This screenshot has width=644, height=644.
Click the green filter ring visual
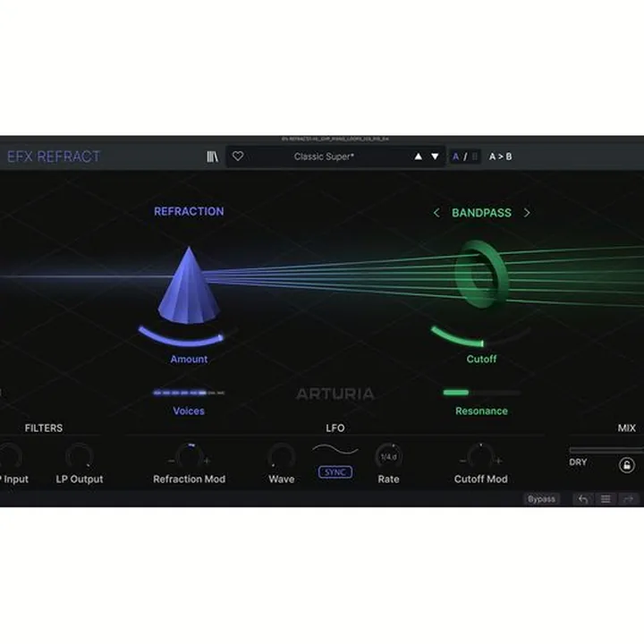[x=481, y=275]
